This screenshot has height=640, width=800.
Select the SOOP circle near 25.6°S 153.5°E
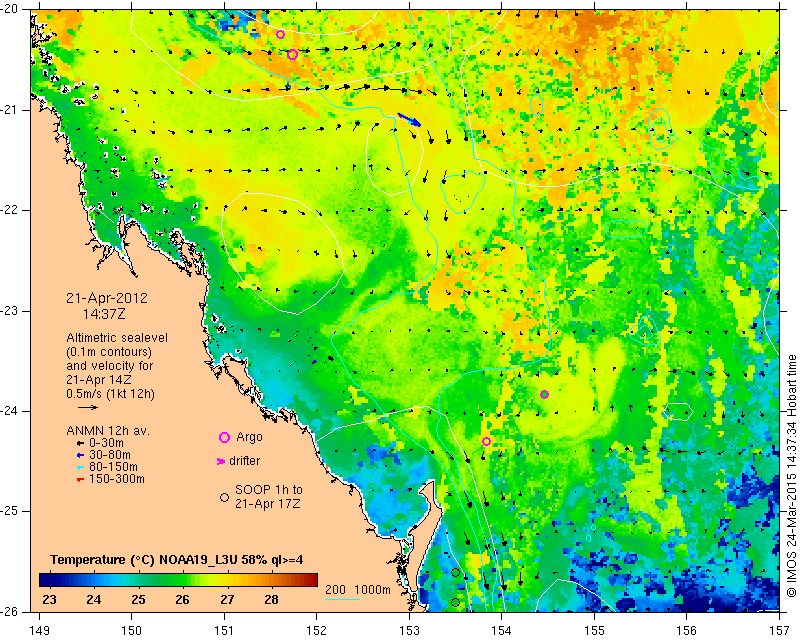point(456,573)
